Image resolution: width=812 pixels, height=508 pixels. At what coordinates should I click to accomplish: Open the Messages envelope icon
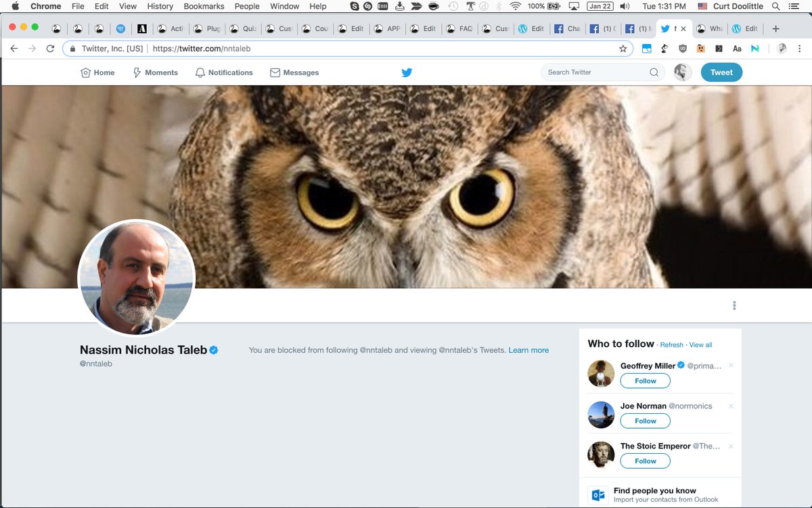pos(275,72)
